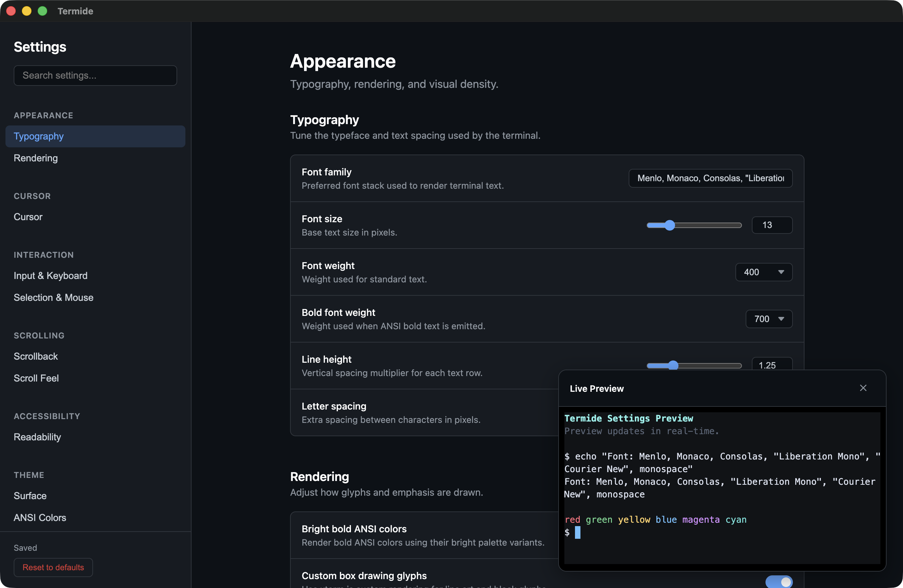Adjust the Font size slider
Viewport: 903px width, 588px height.
click(670, 225)
